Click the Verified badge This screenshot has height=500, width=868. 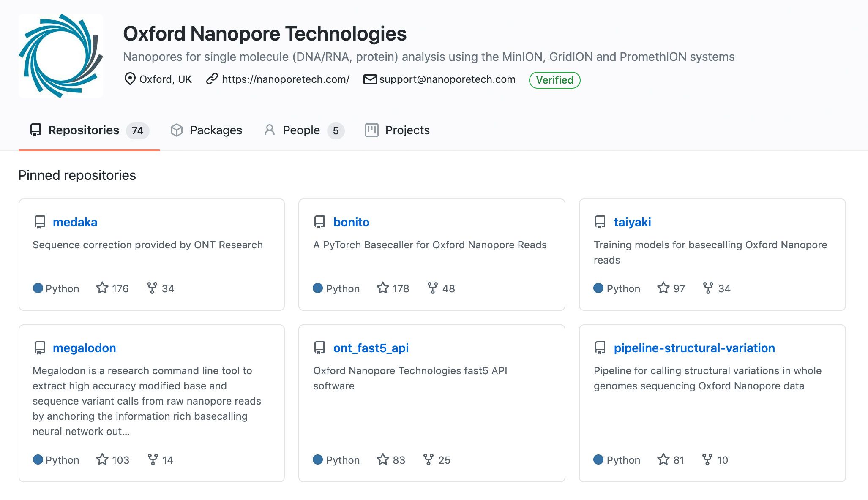pyautogui.click(x=554, y=80)
